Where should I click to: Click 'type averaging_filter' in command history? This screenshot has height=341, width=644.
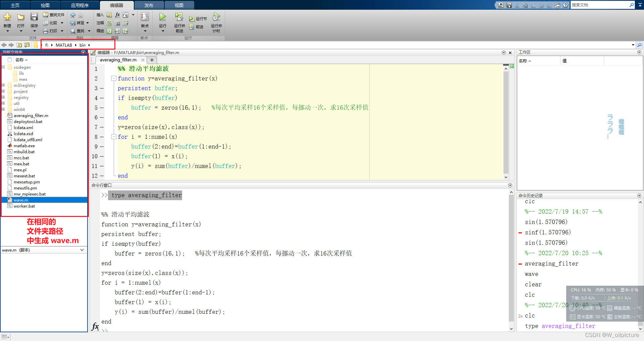[x=560, y=326]
